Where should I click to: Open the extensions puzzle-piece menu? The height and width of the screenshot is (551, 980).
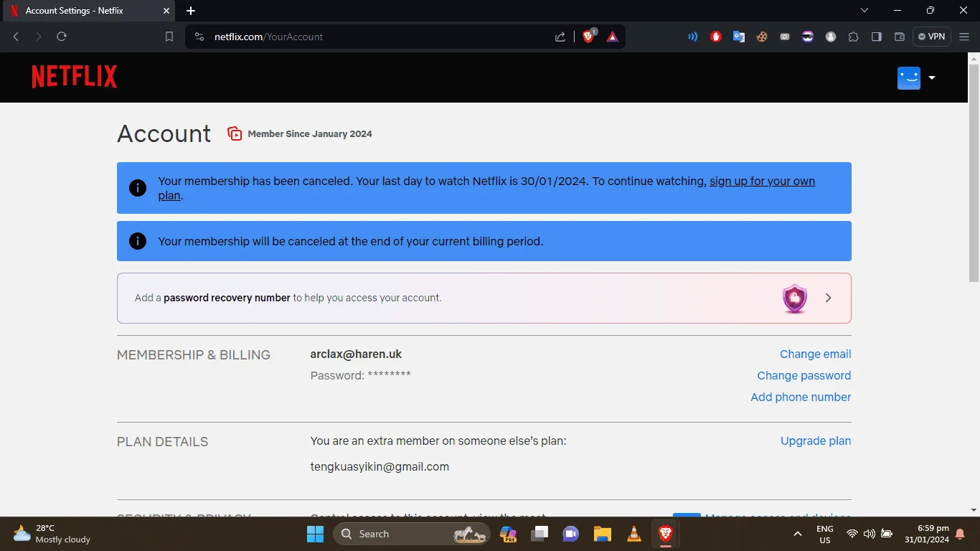point(853,37)
